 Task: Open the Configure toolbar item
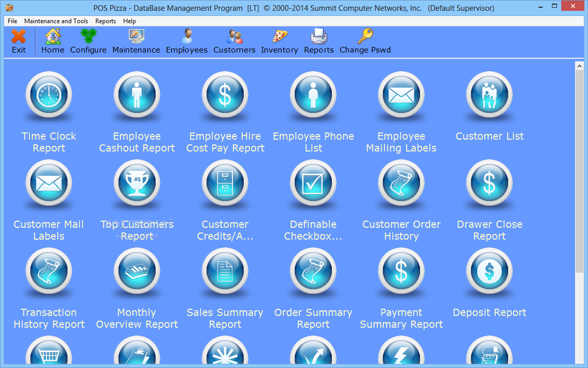pos(88,41)
